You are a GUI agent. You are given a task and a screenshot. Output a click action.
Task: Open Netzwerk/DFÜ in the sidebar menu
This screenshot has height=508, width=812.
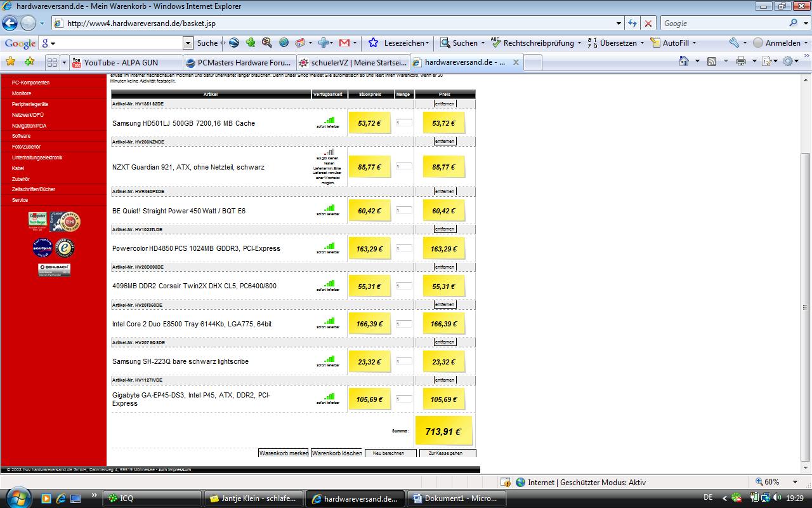click(x=28, y=115)
